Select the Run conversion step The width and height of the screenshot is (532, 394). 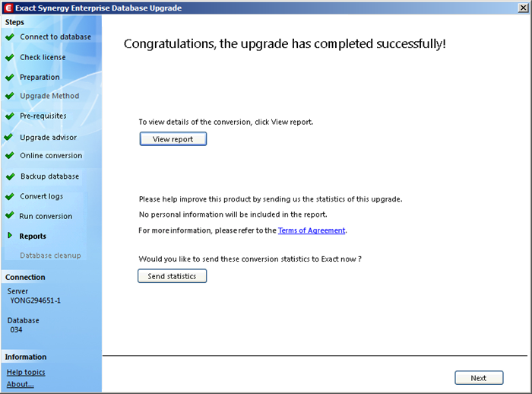point(46,216)
